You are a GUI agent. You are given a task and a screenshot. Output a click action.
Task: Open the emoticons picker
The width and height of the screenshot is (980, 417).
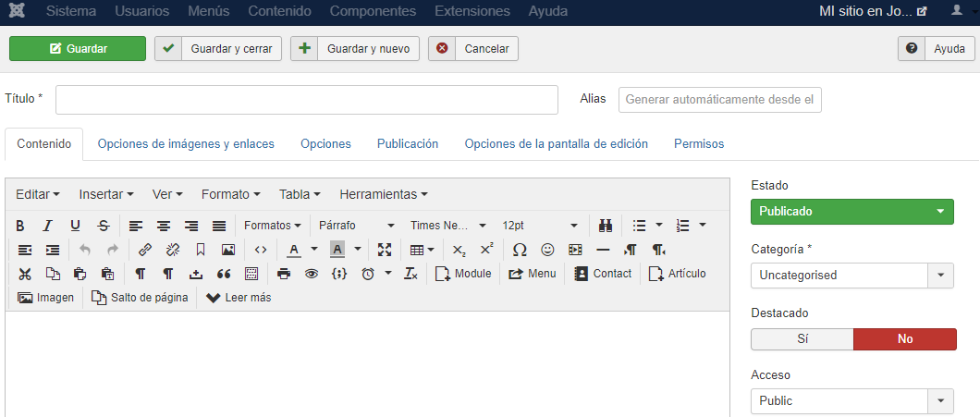point(547,250)
